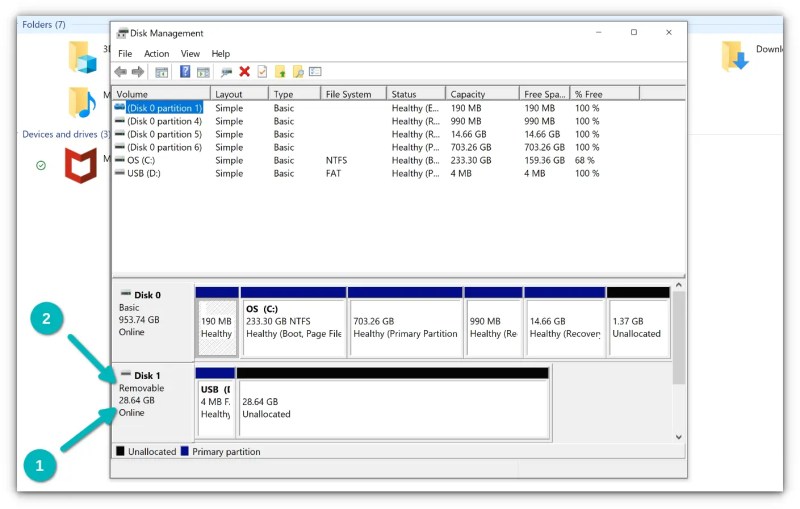Click the folder with magnifier icon
Screen dimensions: 800x509
click(x=298, y=72)
